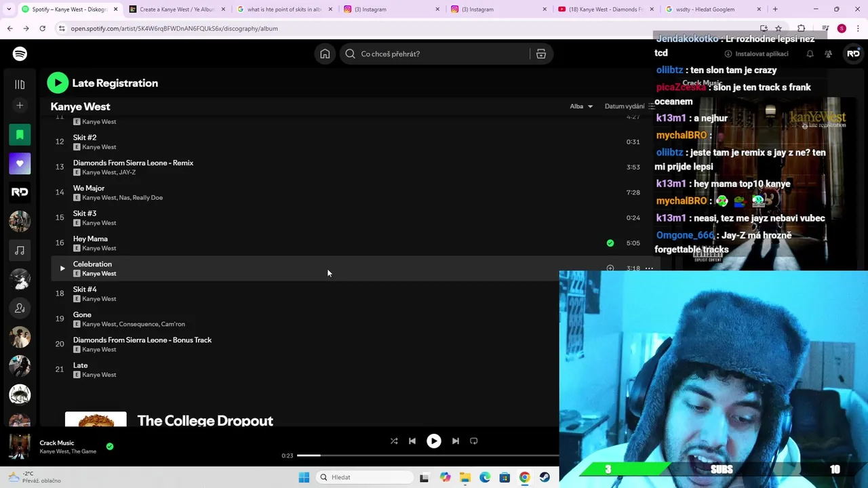
Task: Open the Liked Songs purple heart
Action: coord(20,163)
